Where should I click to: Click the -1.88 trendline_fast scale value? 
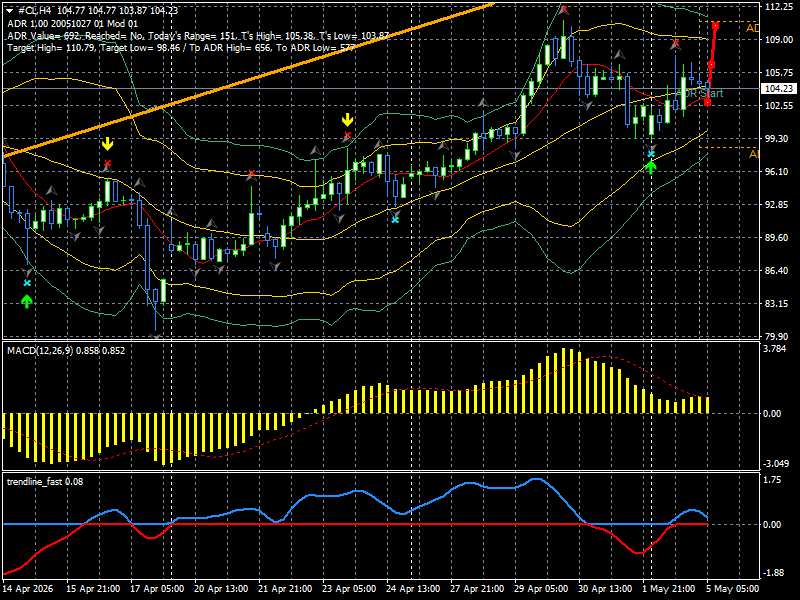pyautogui.click(x=772, y=573)
